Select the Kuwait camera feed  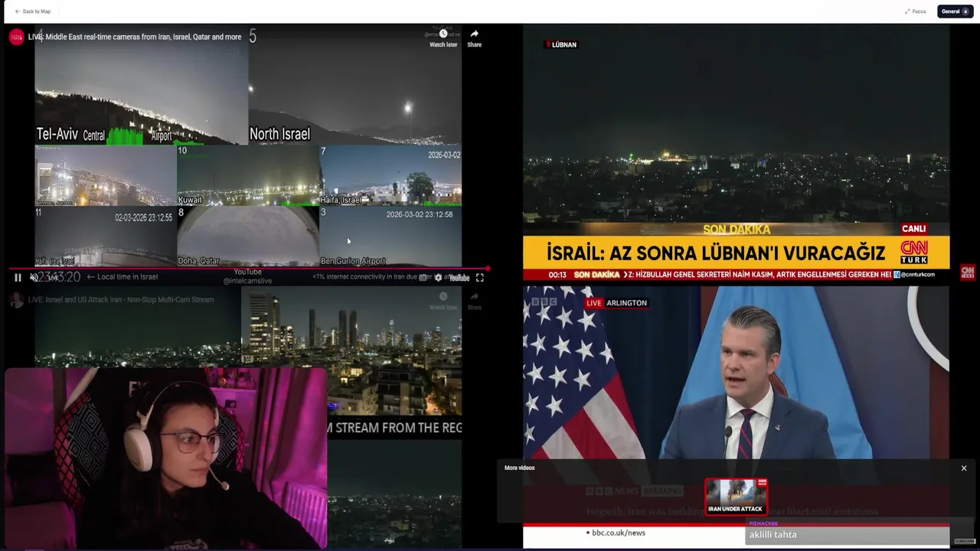(x=248, y=175)
